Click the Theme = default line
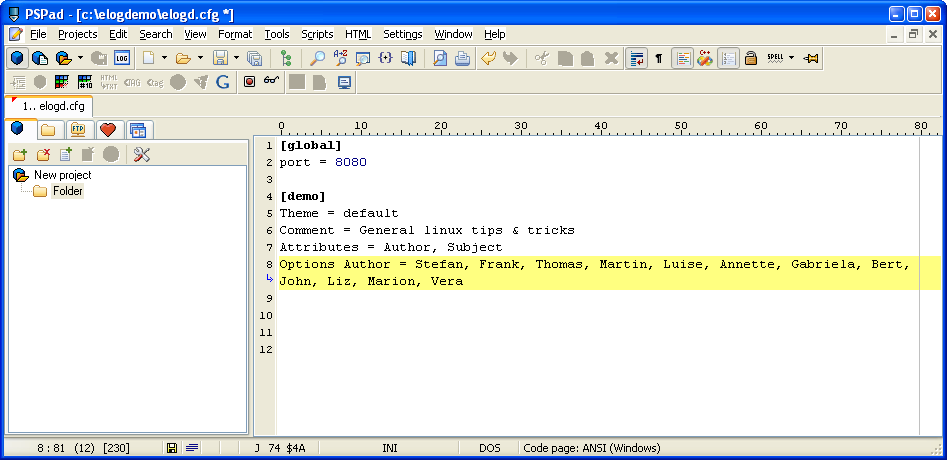Screen dimensions: 947x460 [339, 213]
